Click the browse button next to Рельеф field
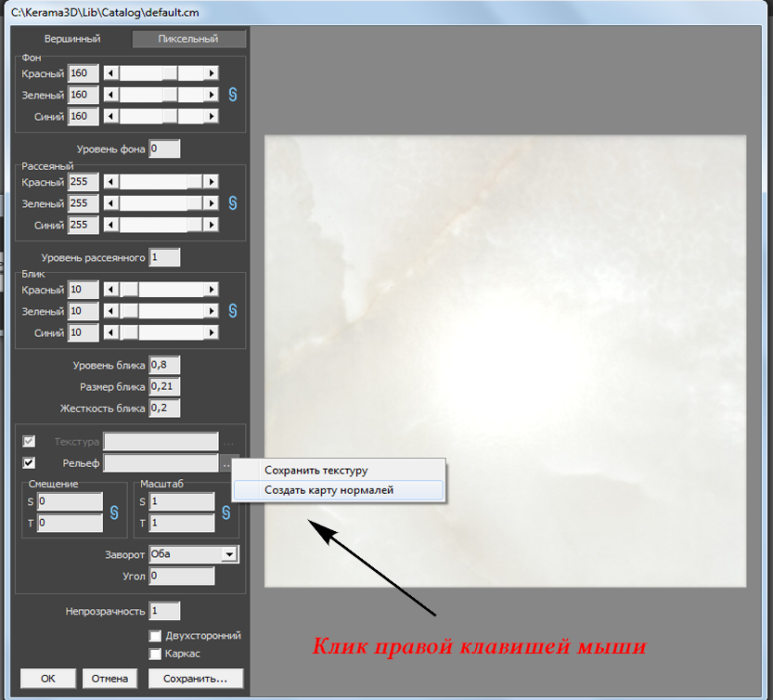Viewport: 773px width, 700px height. tap(227, 463)
